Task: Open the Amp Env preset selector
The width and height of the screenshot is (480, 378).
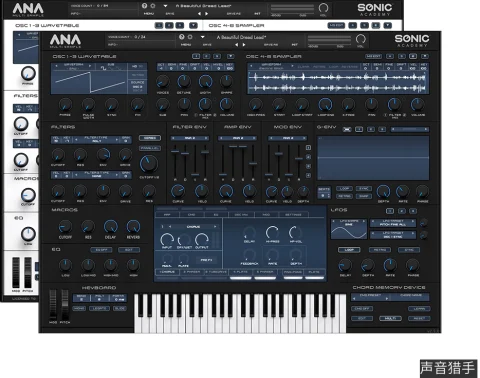Action: tap(237, 138)
